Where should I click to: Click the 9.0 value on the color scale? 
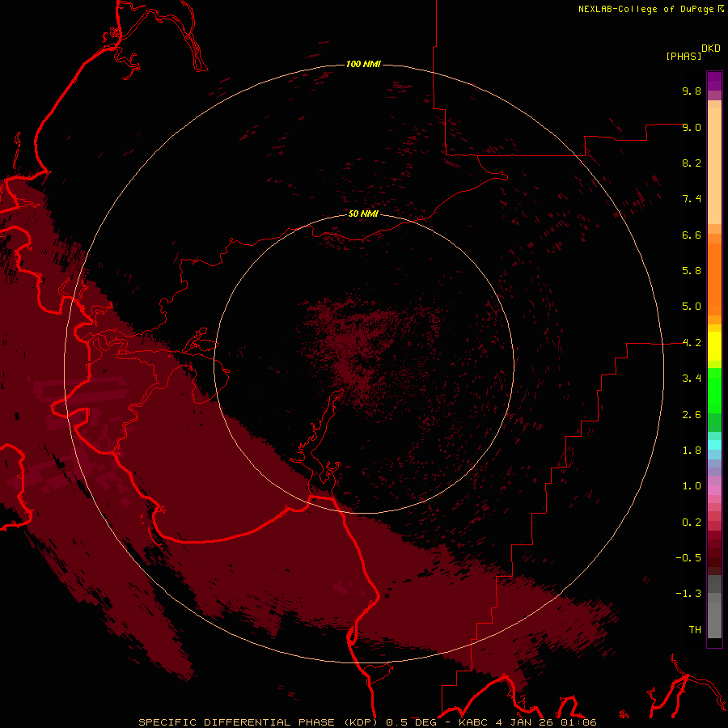click(692, 127)
